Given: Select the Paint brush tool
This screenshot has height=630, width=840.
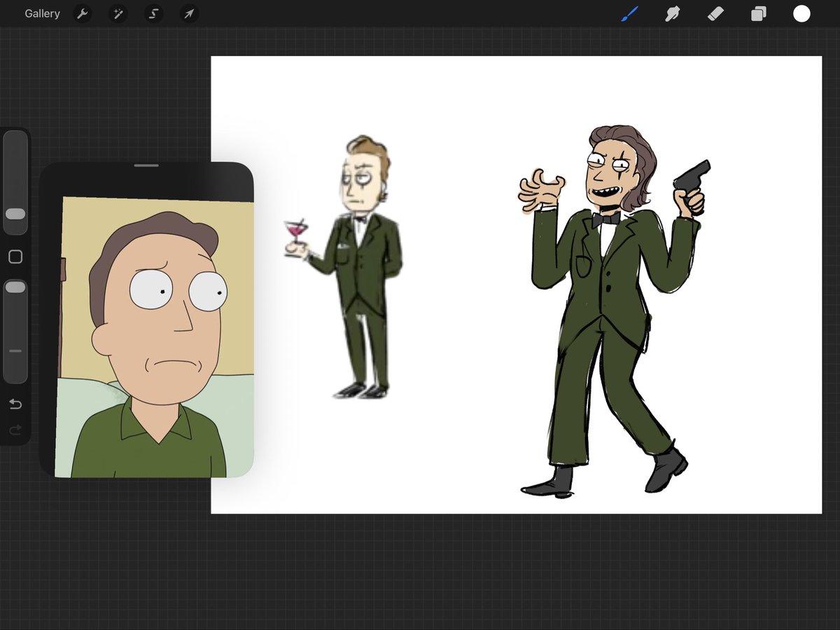Looking at the screenshot, I should 629,14.
